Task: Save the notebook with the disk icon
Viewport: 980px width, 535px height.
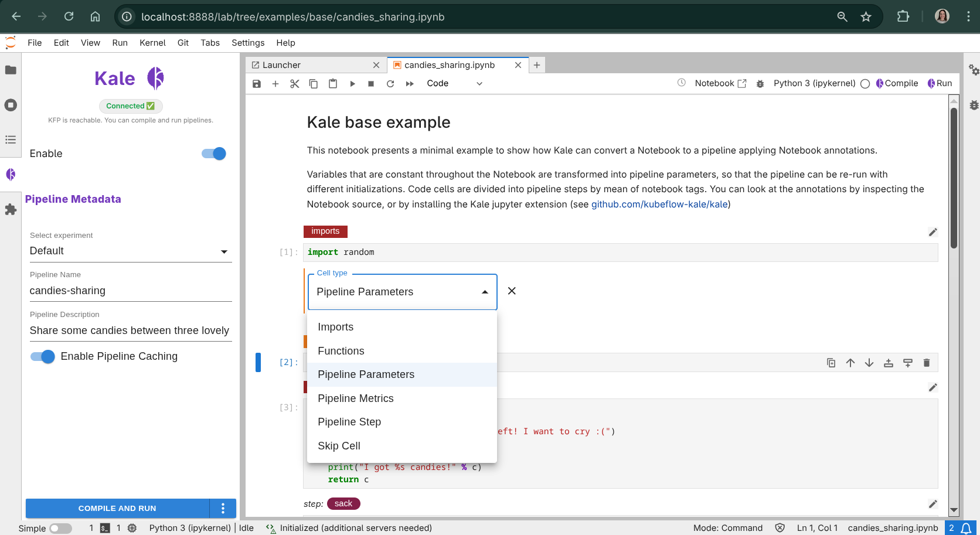Action: coord(257,83)
